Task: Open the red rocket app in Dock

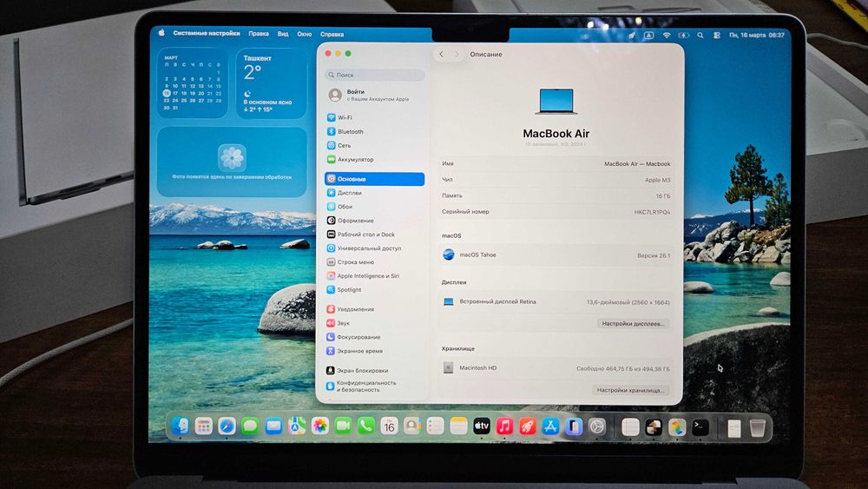Action: tap(528, 426)
